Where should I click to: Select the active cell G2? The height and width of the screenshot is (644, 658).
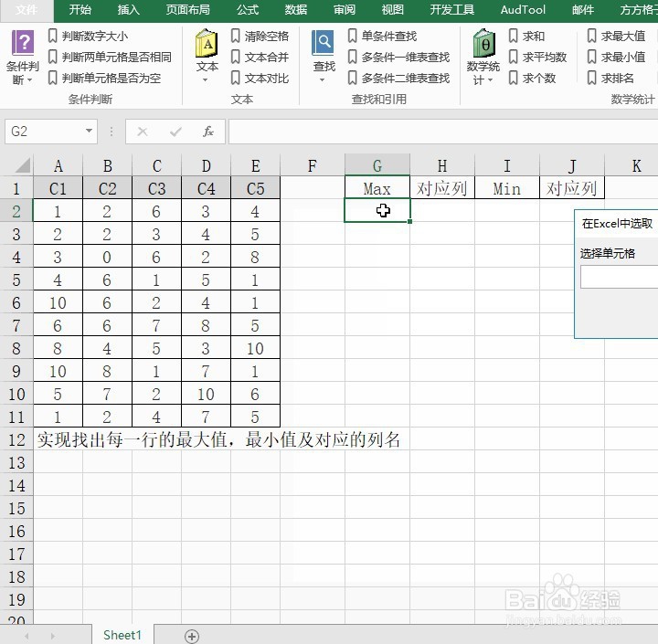click(x=377, y=210)
